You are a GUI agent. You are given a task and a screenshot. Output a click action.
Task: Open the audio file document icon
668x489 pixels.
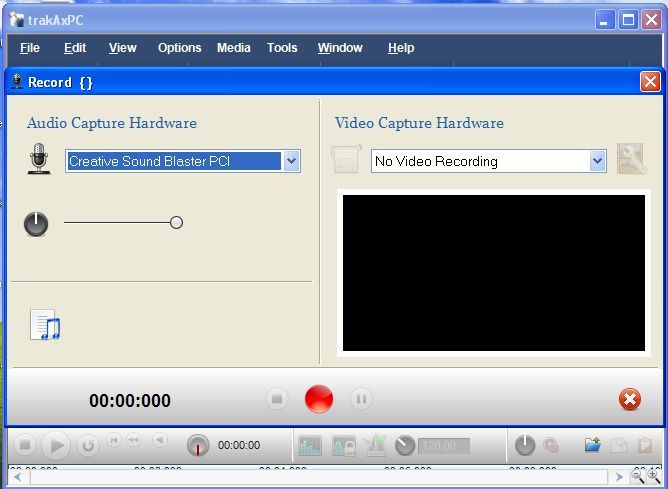click(45, 325)
